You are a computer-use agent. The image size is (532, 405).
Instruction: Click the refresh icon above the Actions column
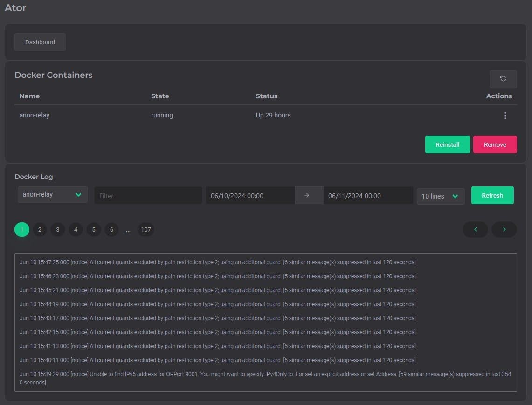pos(503,79)
